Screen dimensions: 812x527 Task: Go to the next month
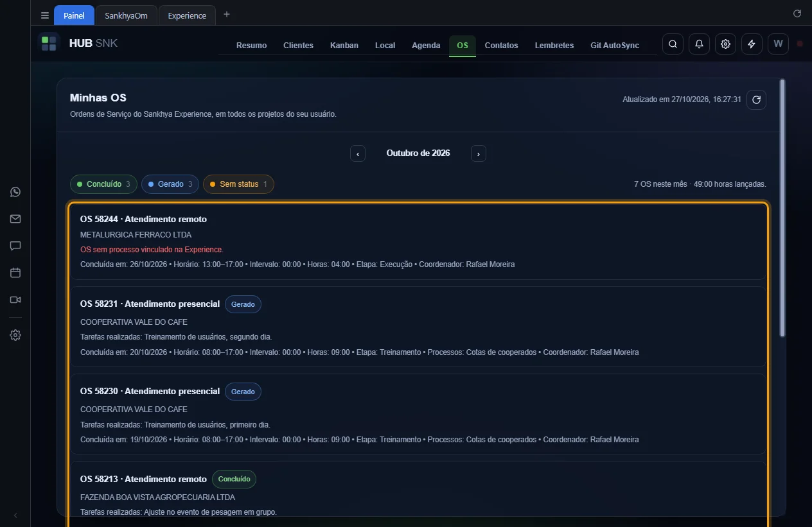click(479, 153)
